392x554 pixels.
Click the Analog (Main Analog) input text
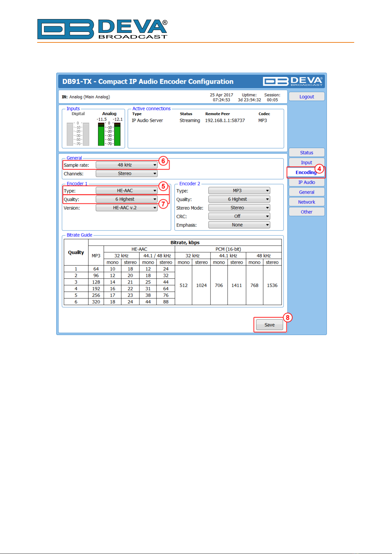tap(89, 97)
